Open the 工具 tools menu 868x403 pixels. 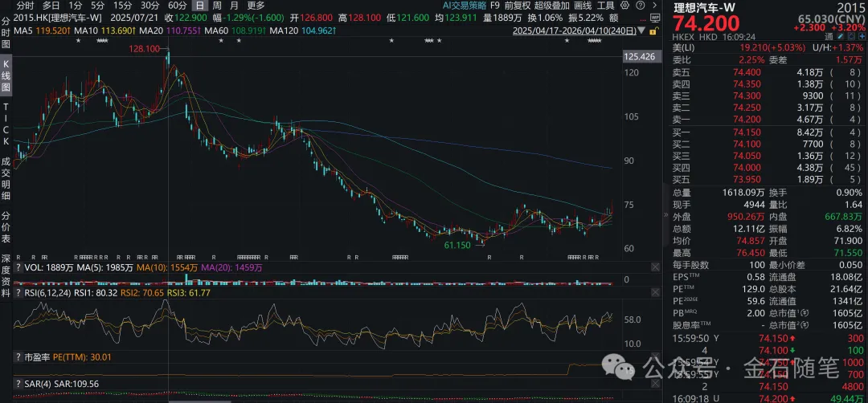coord(606,6)
